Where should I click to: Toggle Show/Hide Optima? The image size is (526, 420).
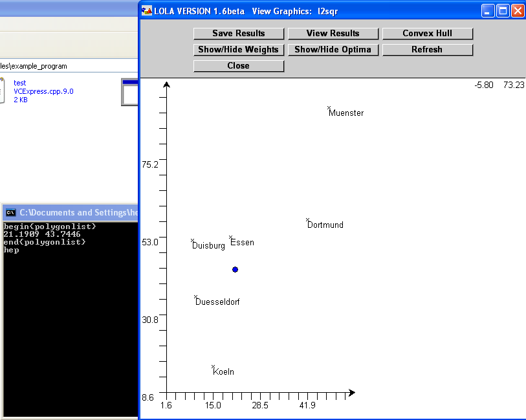(x=333, y=50)
